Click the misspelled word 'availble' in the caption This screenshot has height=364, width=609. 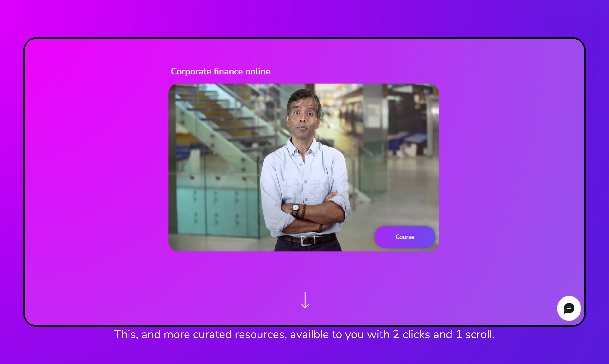(309, 334)
